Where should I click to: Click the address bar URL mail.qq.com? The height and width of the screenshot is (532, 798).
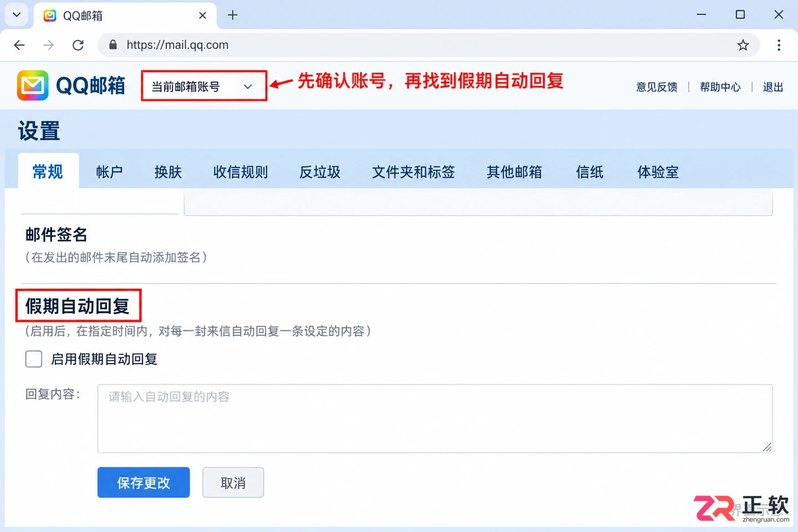point(177,45)
